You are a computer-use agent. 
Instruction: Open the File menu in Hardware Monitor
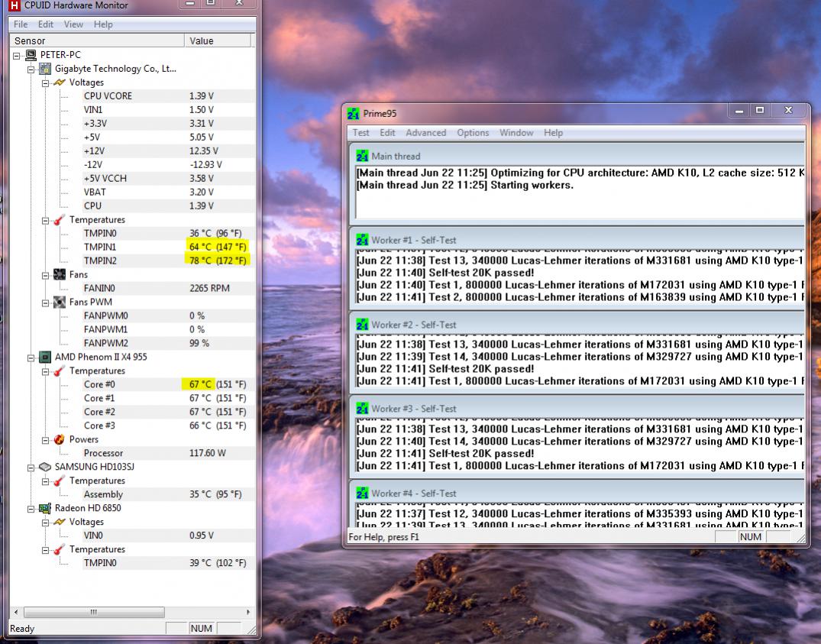pyautogui.click(x=21, y=24)
